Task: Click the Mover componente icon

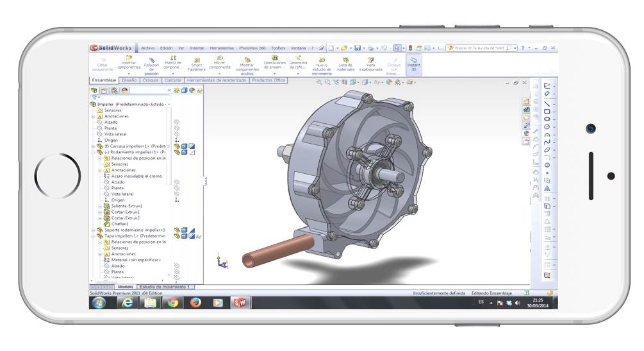Action: coord(220,62)
